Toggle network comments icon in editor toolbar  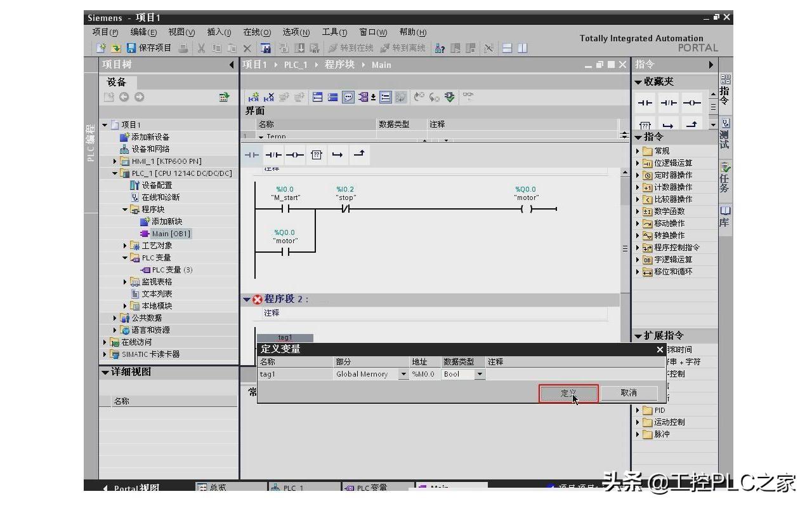(348, 97)
